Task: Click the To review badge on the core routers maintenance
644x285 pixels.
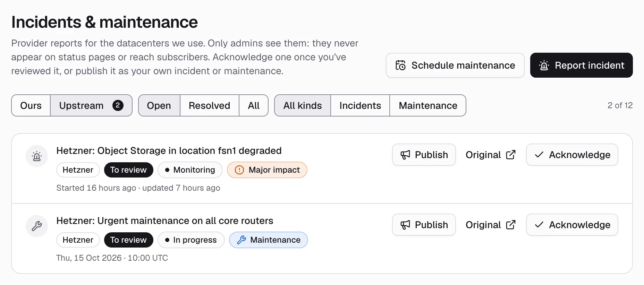Action: click(128, 240)
